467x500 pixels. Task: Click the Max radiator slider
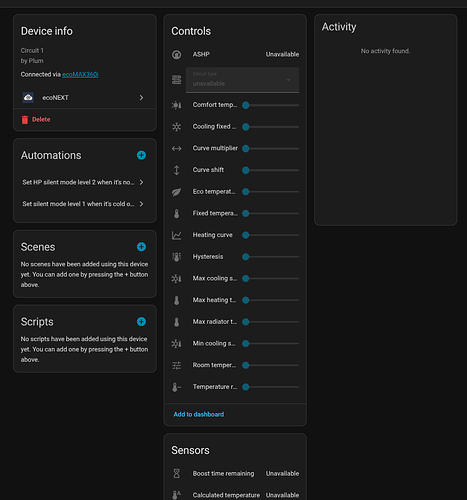coord(270,322)
